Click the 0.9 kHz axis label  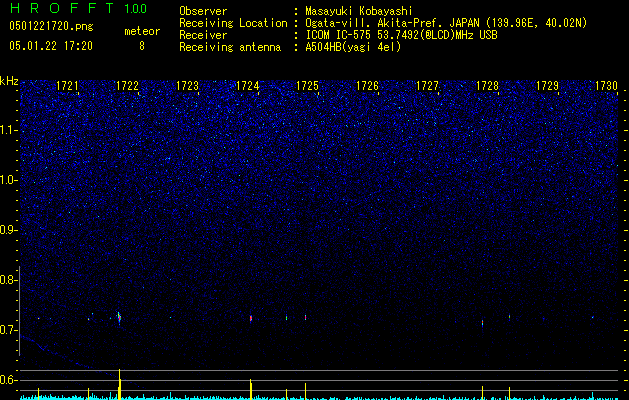[x=8, y=230]
